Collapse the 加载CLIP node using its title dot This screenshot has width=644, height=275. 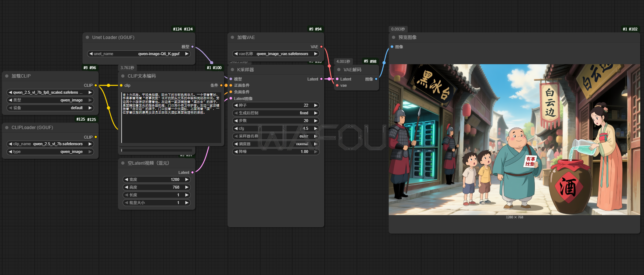(x=7, y=76)
